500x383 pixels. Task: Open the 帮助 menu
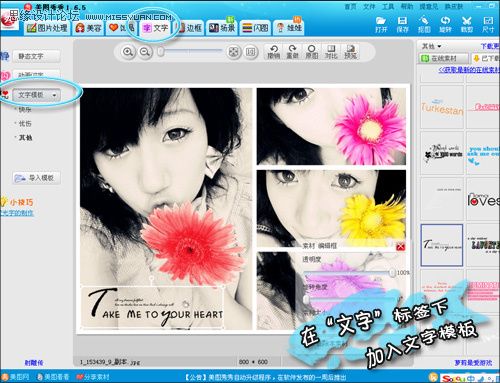click(x=406, y=7)
